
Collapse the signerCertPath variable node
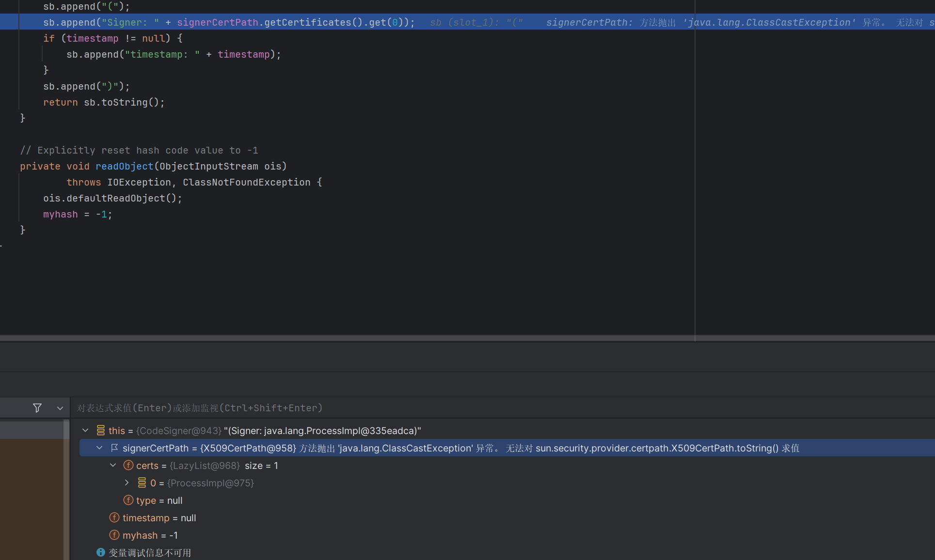tap(99, 448)
